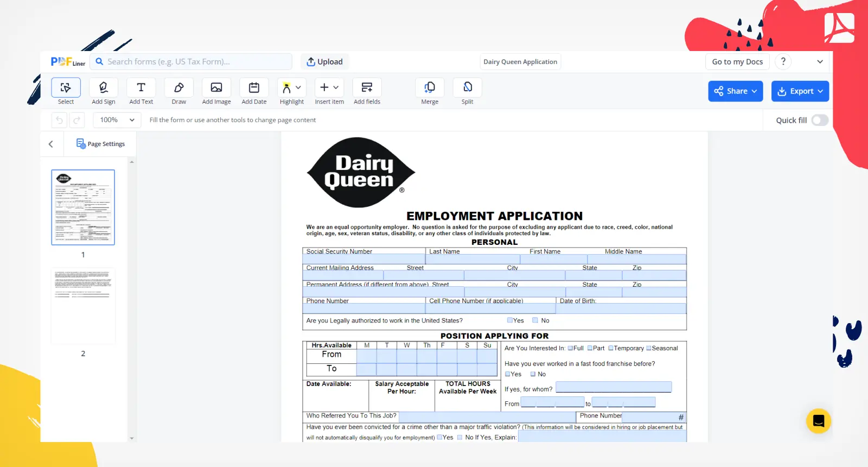Click the Social Security Number field

tap(363, 259)
